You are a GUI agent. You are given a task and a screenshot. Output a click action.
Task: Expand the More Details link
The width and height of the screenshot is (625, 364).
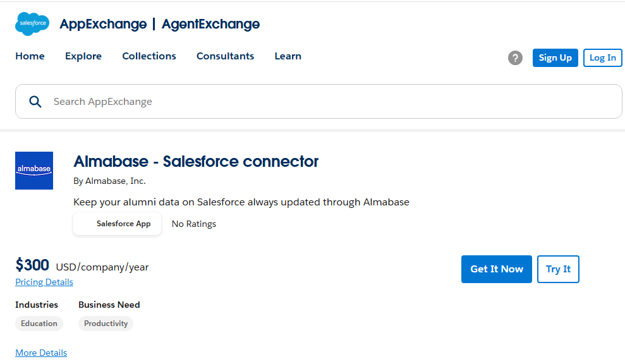pos(41,353)
